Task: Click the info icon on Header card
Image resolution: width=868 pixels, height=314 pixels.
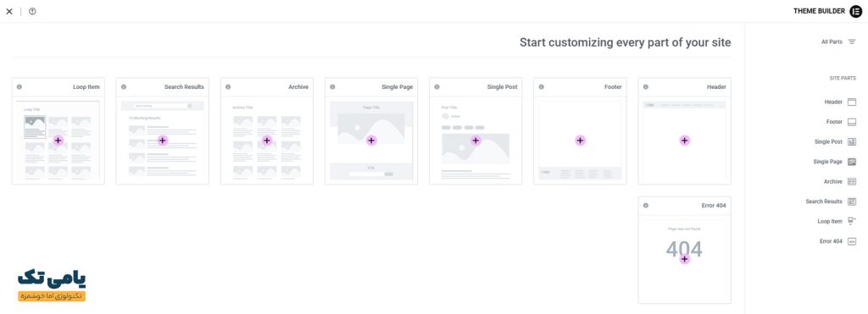Action: point(645,87)
